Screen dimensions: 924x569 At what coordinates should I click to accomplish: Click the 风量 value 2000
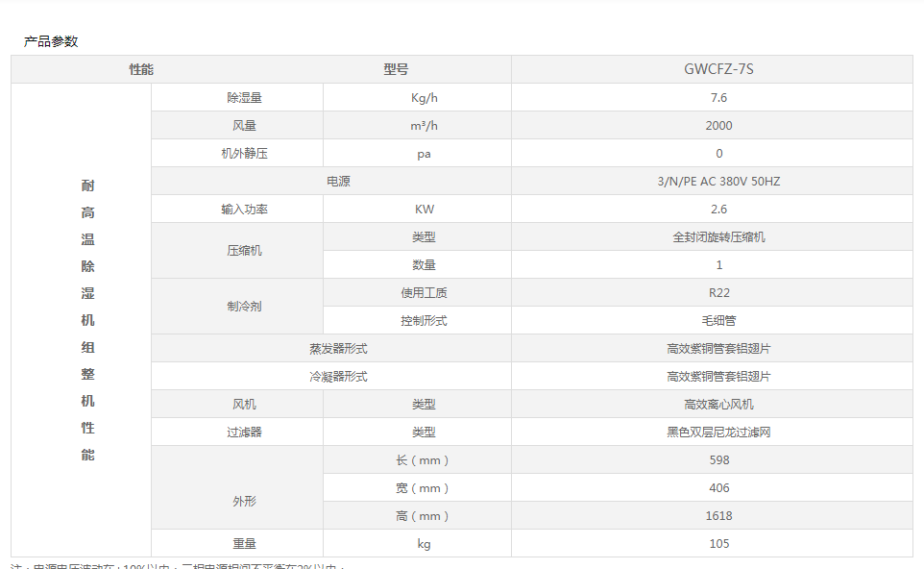click(x=718, y=125)
